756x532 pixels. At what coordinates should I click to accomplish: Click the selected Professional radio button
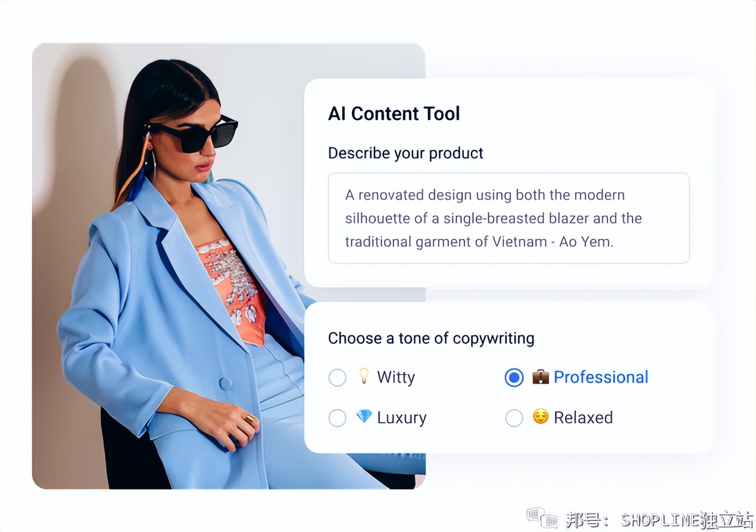pyautogui.click(x=514, y=377)
